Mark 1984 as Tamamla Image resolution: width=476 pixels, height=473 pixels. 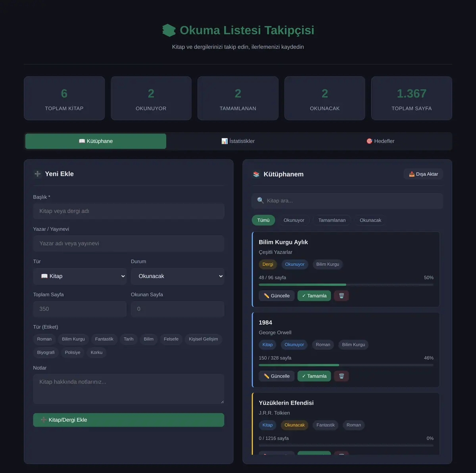pyautogui.click(x=314, y=376)
